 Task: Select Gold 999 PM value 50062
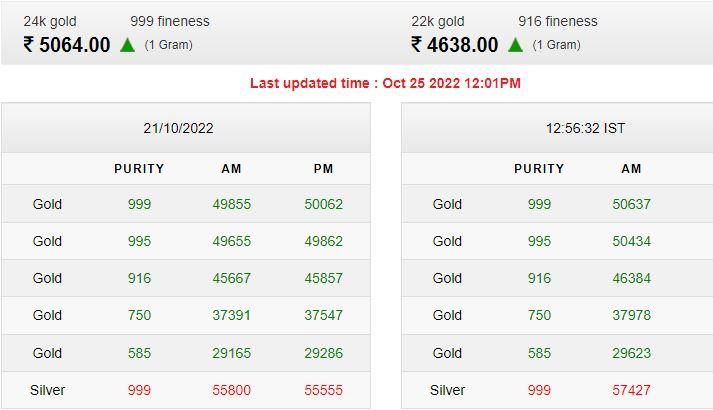pos(323,204)
